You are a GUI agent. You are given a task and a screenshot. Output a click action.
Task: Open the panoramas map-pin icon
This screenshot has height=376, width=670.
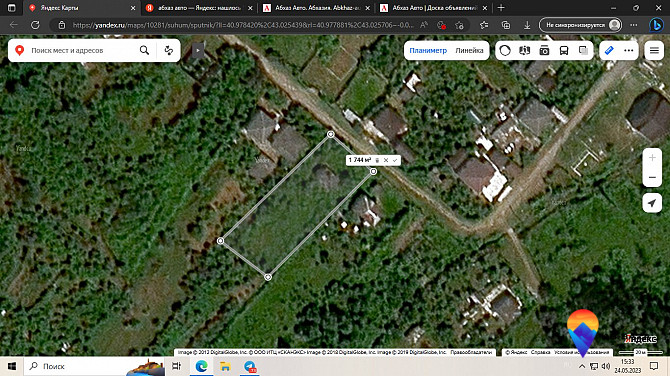point(524,50)
